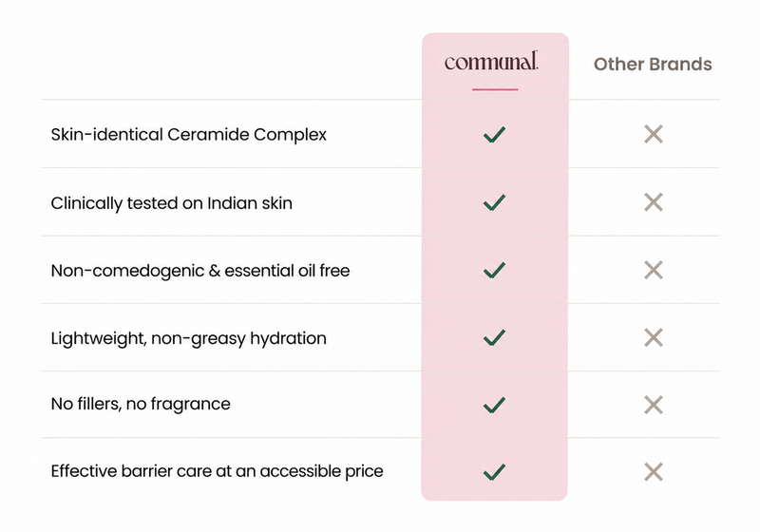
Task: Click the Communal brand logo
Action: point(491,61)
